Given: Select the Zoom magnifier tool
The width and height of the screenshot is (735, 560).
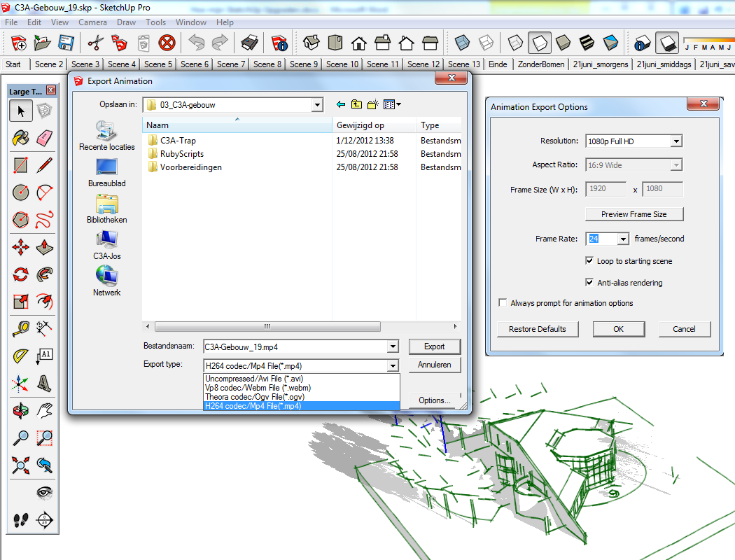Looking at the screenshot, I should [20, 437].
